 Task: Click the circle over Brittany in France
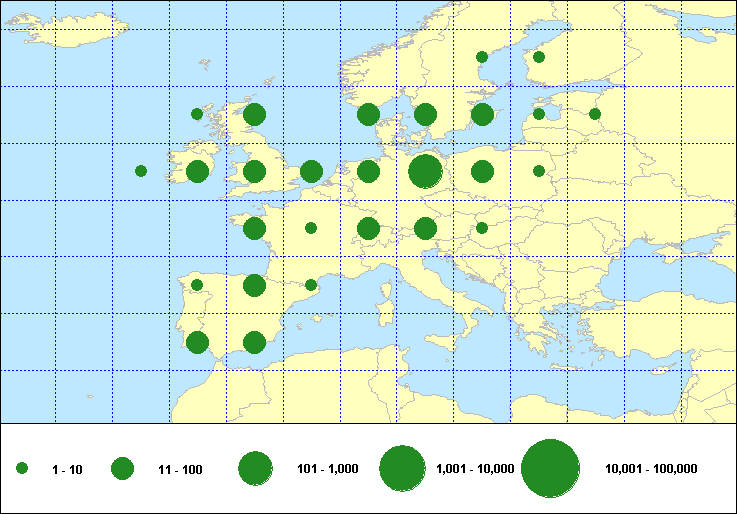[254, 228]
